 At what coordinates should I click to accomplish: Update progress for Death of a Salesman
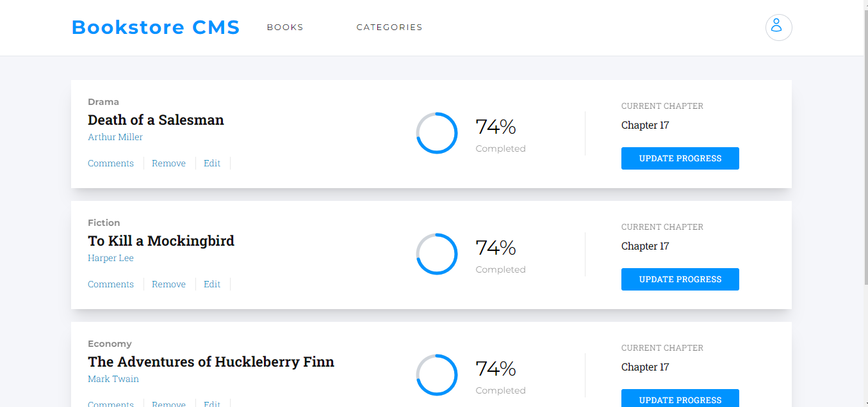click(680, 159)
